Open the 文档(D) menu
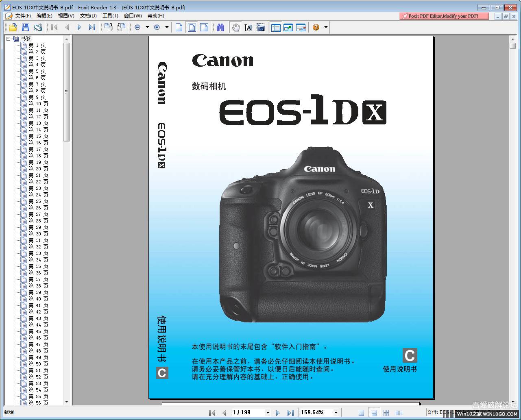Screen dimensions: 521x420 coord(88,16)
